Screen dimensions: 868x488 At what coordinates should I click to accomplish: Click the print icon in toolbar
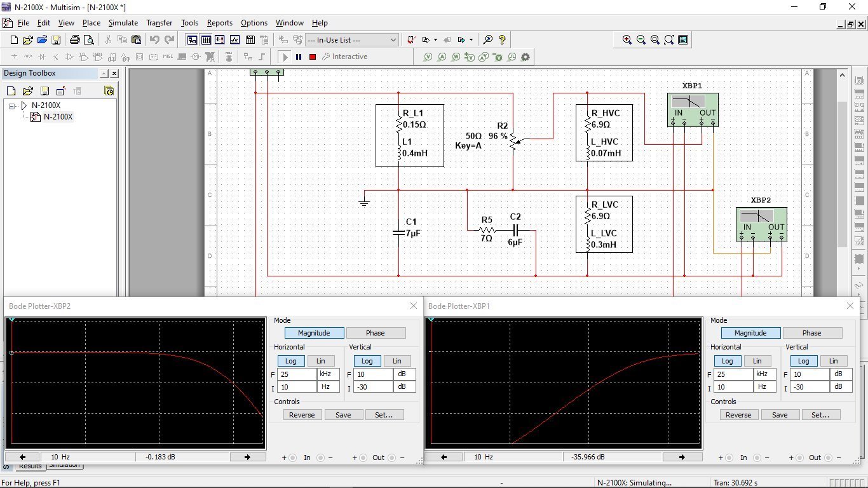74,40
